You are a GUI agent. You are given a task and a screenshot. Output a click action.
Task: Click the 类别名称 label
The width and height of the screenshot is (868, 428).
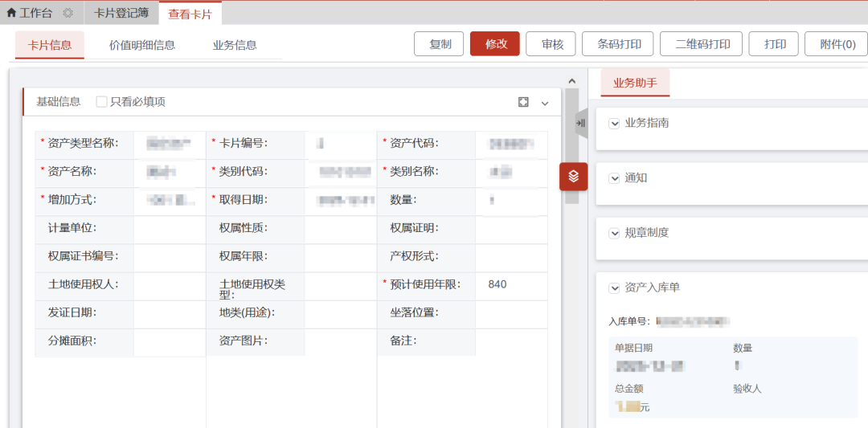coord(415,171)
